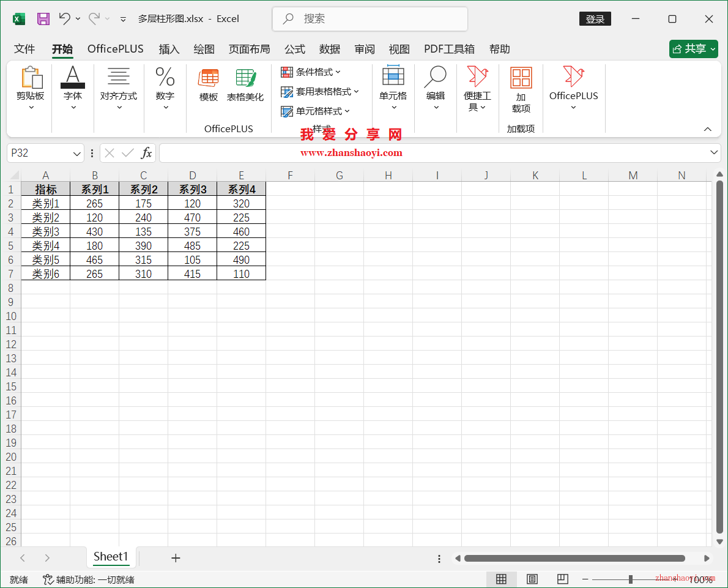Click the search (搜索) input box
The width and height of the screenshot is (728, 588).
[x=370, y=18]
